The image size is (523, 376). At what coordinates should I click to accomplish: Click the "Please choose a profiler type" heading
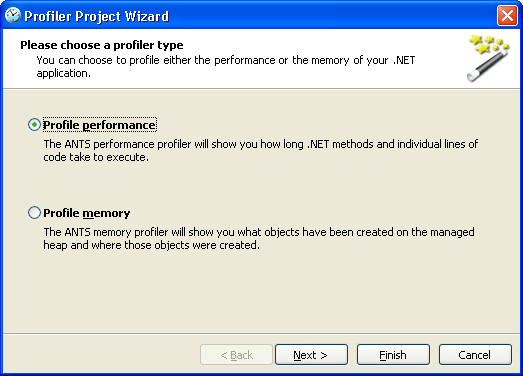click(x=102, y=45)
